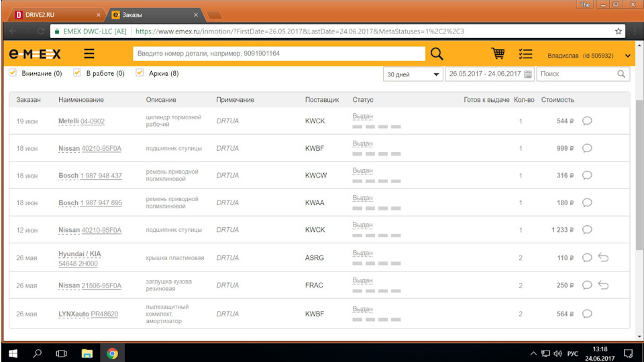
Task: Close the DRIVE2.RU tab
Action: pyautogui.click(x=99, y=15)
